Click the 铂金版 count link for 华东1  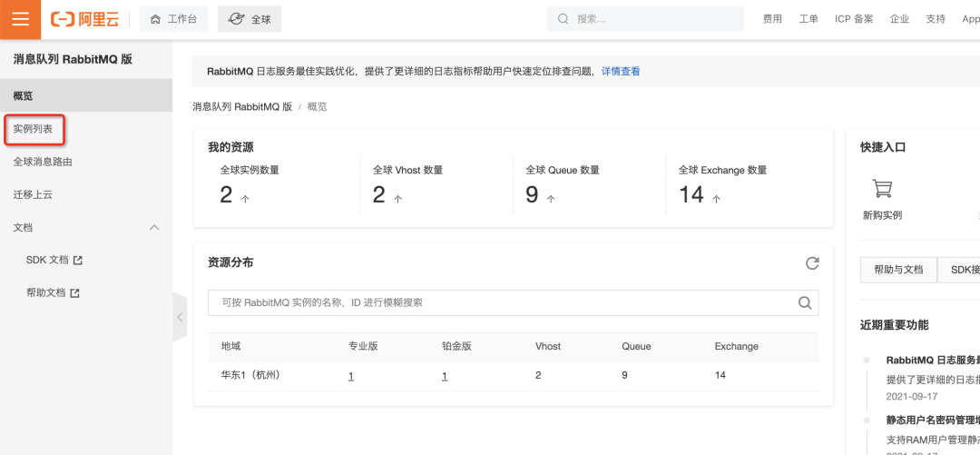pyautogui.click(x=445, y=376)
